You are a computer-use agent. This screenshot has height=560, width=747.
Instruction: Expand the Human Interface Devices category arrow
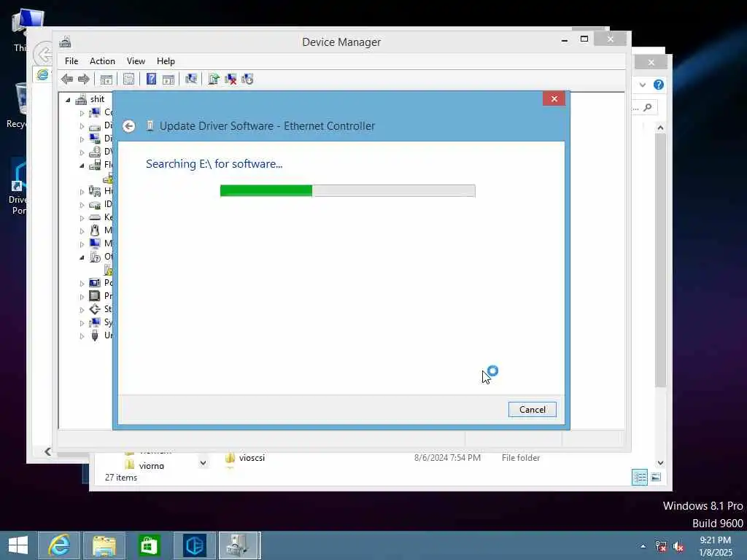coord(82,192)
